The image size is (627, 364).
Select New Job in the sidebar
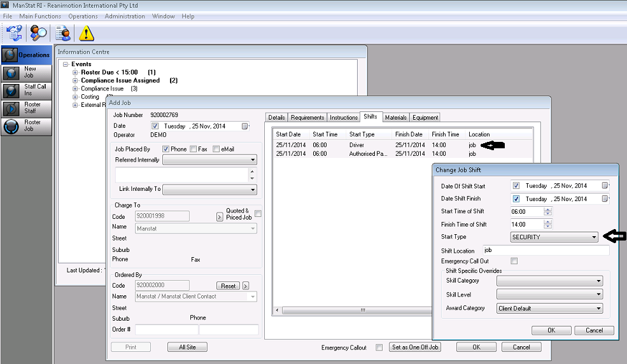point(26,73)
